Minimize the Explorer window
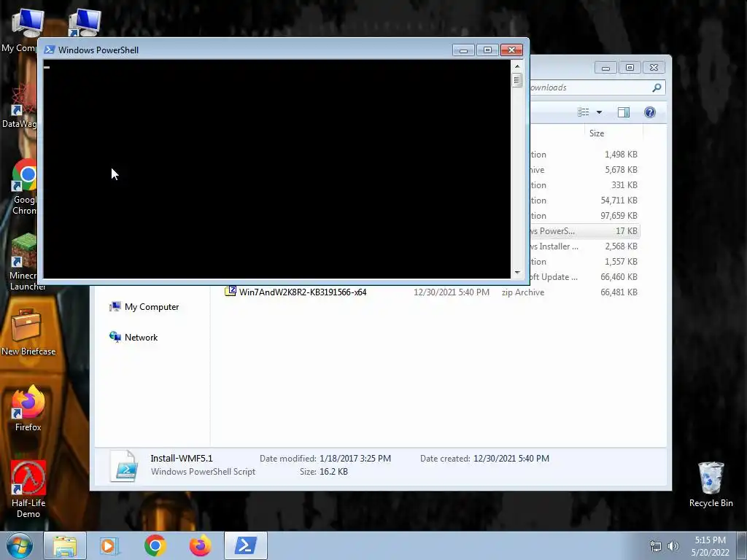This screenshot has width=747, height=560. (x=605, y=68)
